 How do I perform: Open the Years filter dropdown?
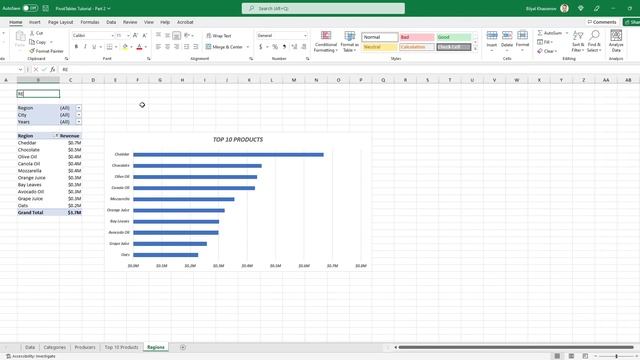pos(78,122)
